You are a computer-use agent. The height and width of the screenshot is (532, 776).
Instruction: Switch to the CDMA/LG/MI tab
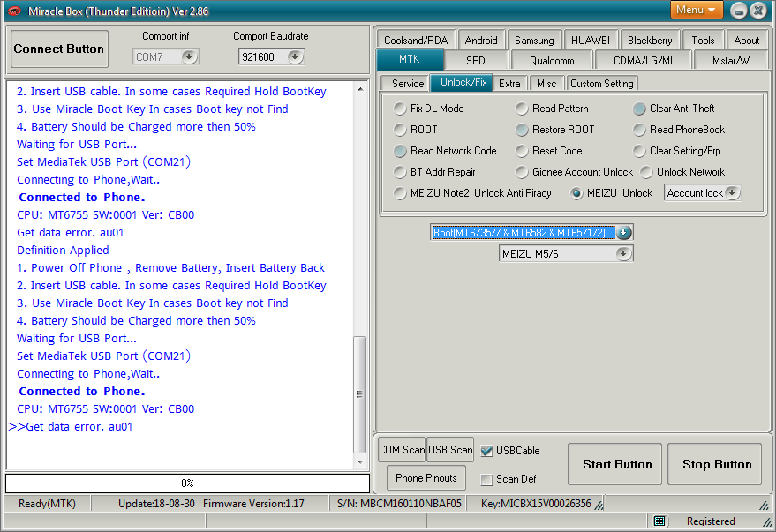pyautogui.click(x=643, y=60)
